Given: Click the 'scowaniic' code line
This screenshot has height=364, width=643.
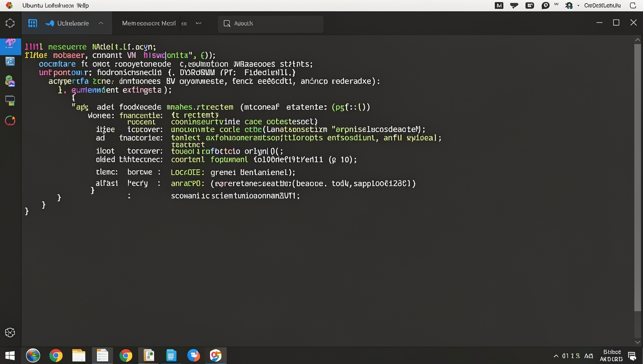Looking at the screenshot, I should tap(235, 196).
